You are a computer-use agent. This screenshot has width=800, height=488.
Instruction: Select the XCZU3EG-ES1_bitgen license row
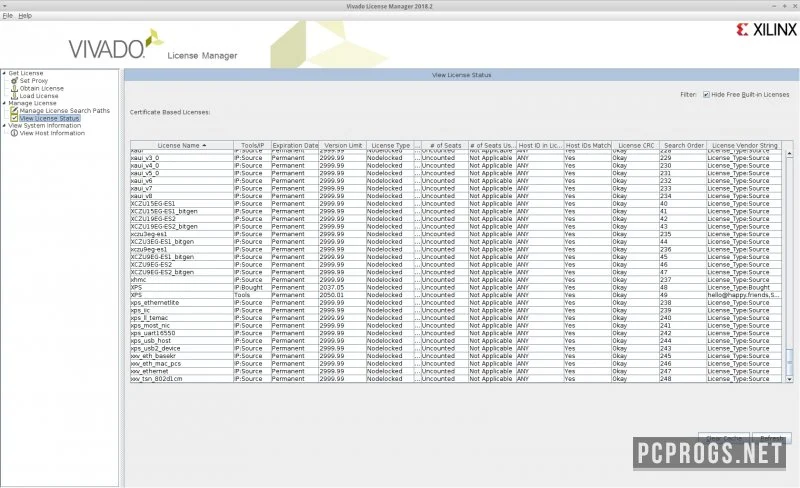click(456, 242)
